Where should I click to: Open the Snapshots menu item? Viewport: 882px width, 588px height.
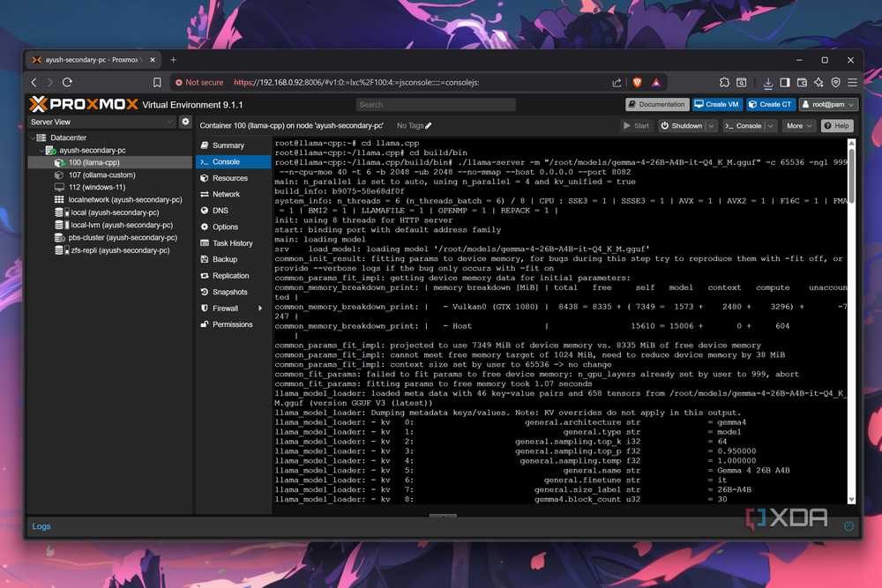click(233, 292)
